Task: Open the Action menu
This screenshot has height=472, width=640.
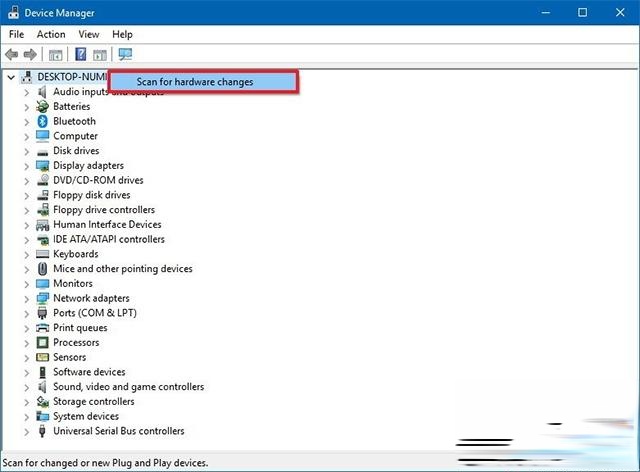Action: 51,34
